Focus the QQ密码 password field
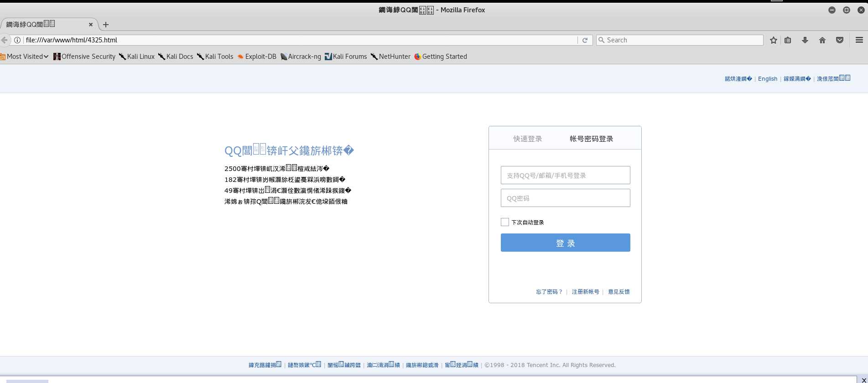The height and width of the screenshot is (383, 868). [x=566, y=198]
